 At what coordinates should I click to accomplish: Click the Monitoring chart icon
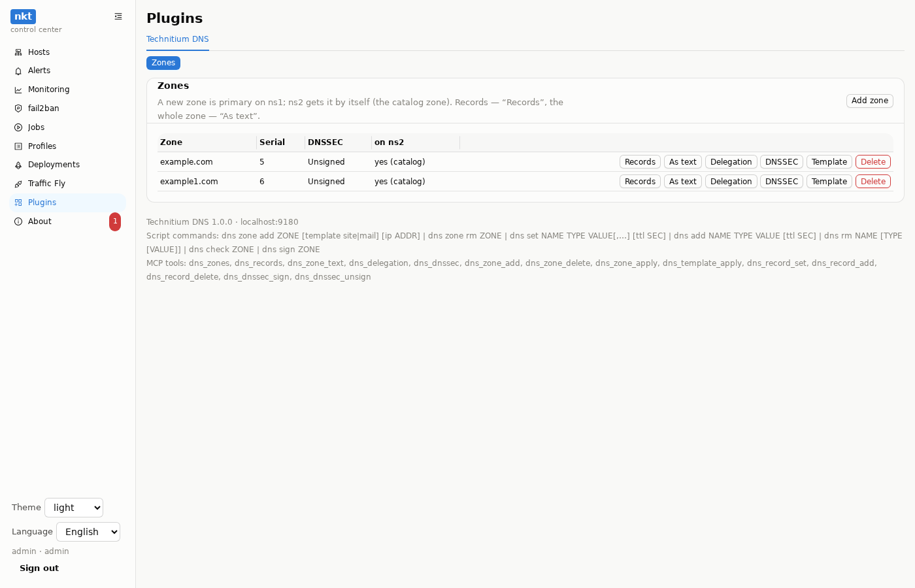click(x=18, y=90)
